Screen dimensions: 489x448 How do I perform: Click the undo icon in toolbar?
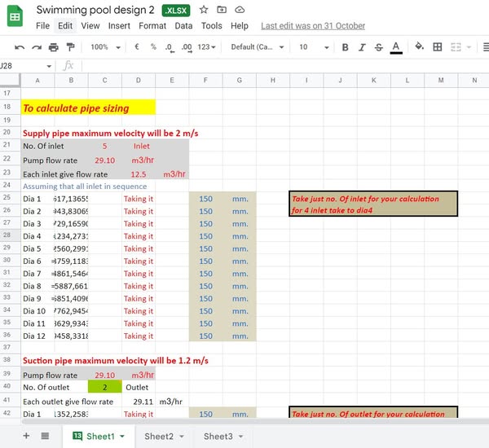pyautogui.click(x=20, y=47)
